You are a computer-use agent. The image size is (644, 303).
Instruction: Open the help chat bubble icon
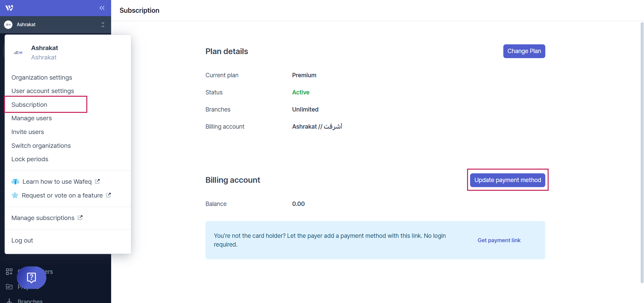tap(31, 277)
